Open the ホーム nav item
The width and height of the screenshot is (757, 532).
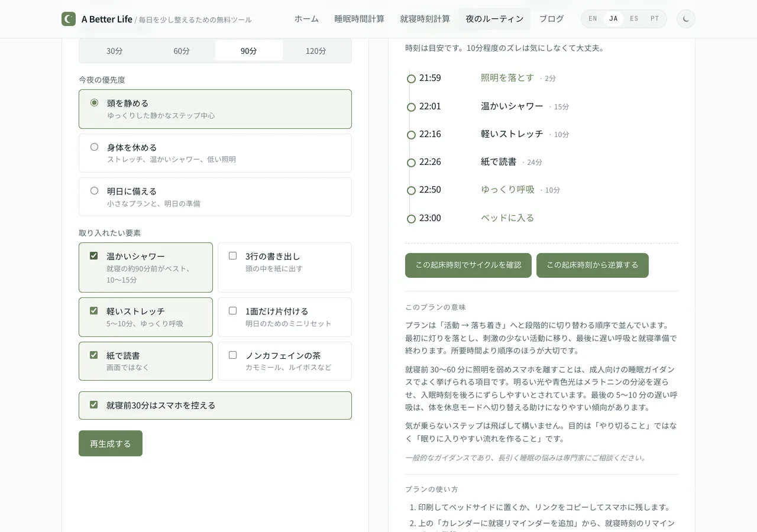pos(306,19)
